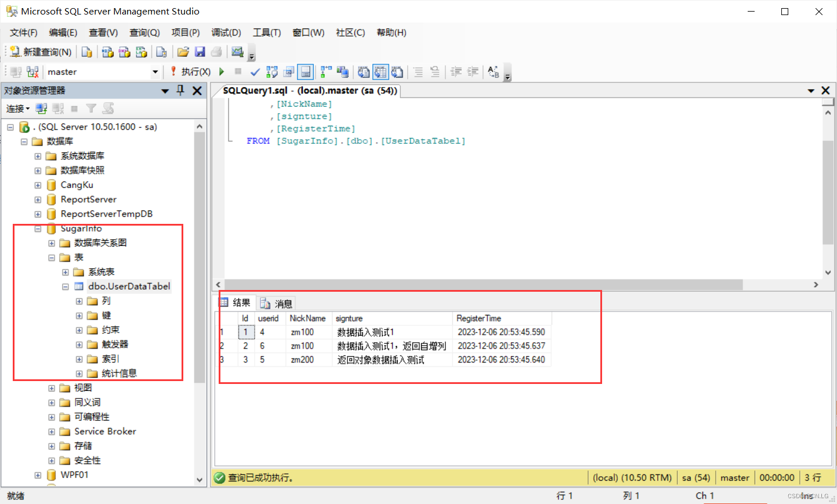Collapse the dbo.UserDataTabel table node
This screenshot has height=504, width=837.
coord(66,287)
